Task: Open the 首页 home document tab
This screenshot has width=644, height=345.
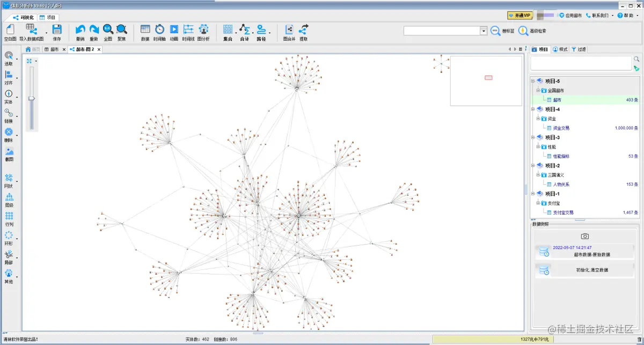Action: coord(33,49)
